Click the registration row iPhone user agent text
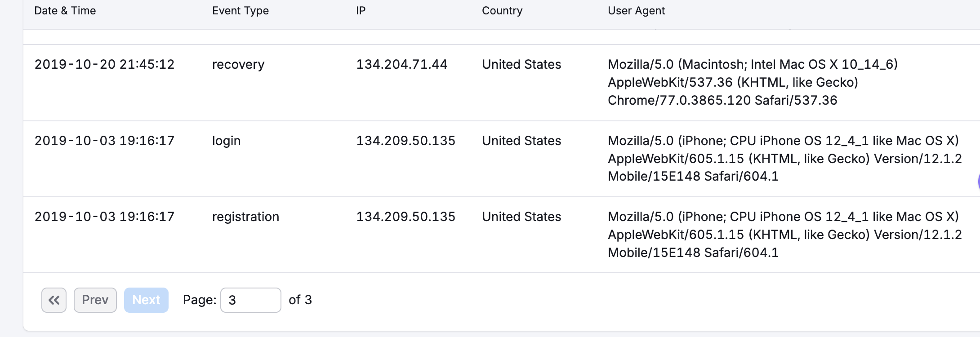The image size is (980, 337). (x=785, y=235)
